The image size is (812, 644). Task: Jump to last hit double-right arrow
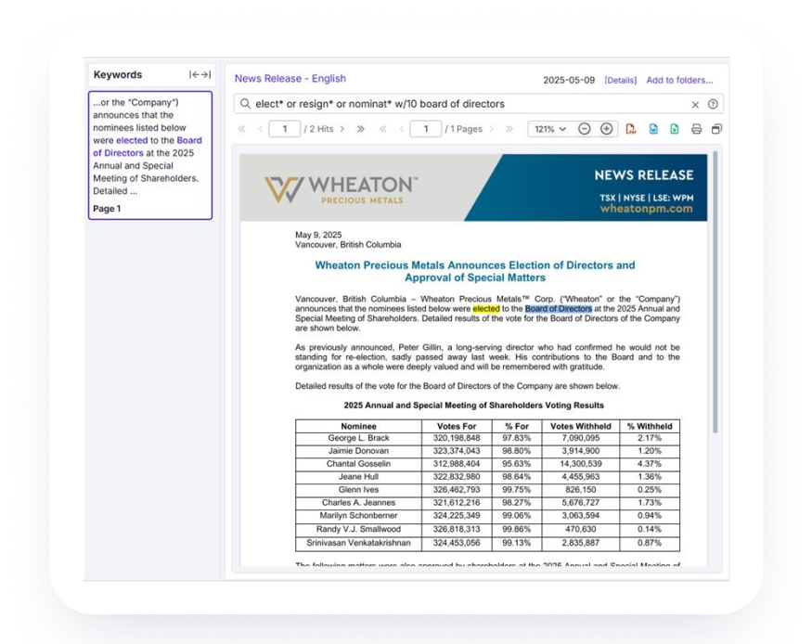pyautogui.click(x=360, y=129)
